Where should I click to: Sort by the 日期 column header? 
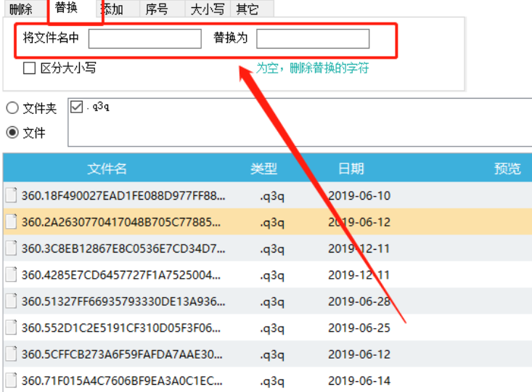[x=351, y=168]
